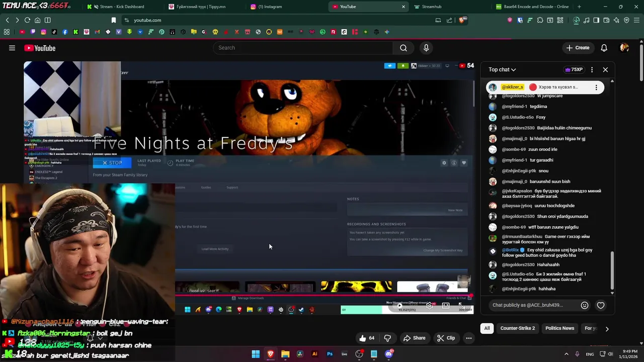Open the apps grid in bookmarks bar

pyautogui.click(x=7, y=32)
